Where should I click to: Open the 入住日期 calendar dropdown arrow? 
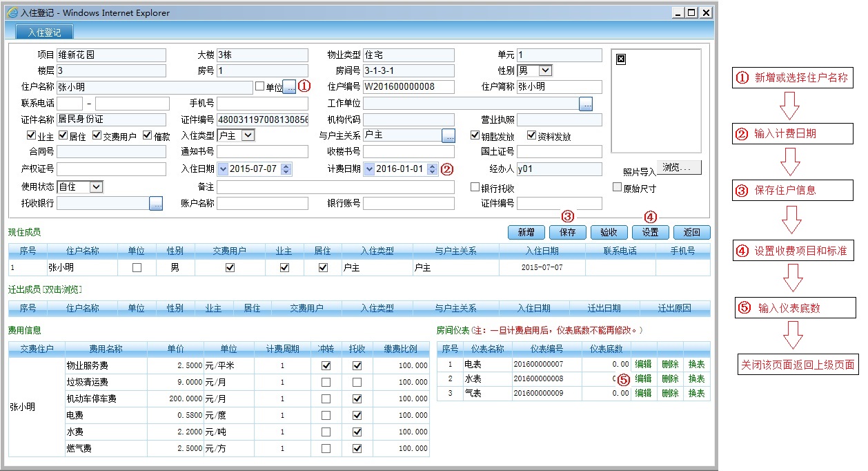click(x=222, y=169)
